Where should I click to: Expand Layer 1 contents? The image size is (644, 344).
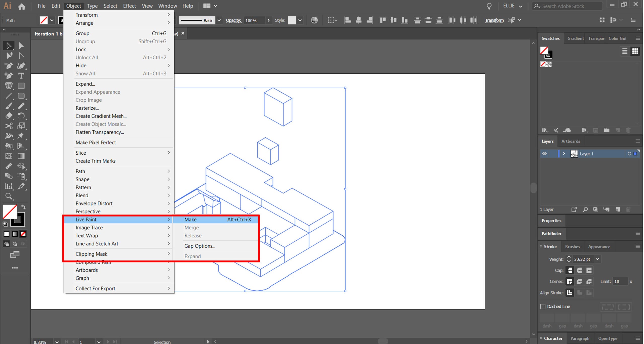(x=564, y=154)
